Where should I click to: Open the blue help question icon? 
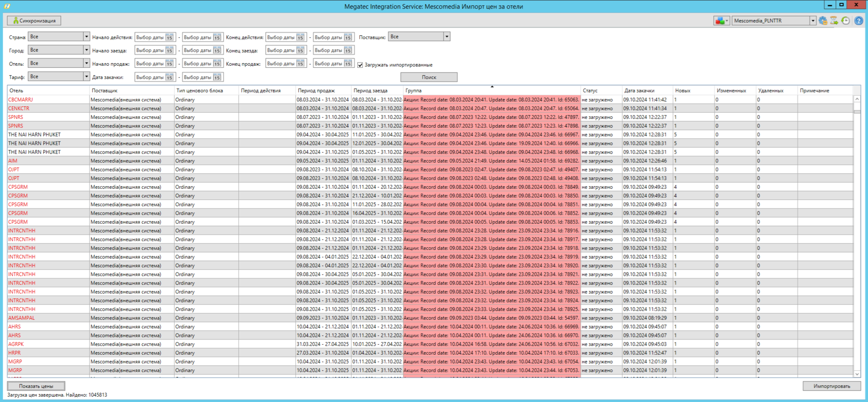coord(859,21)
